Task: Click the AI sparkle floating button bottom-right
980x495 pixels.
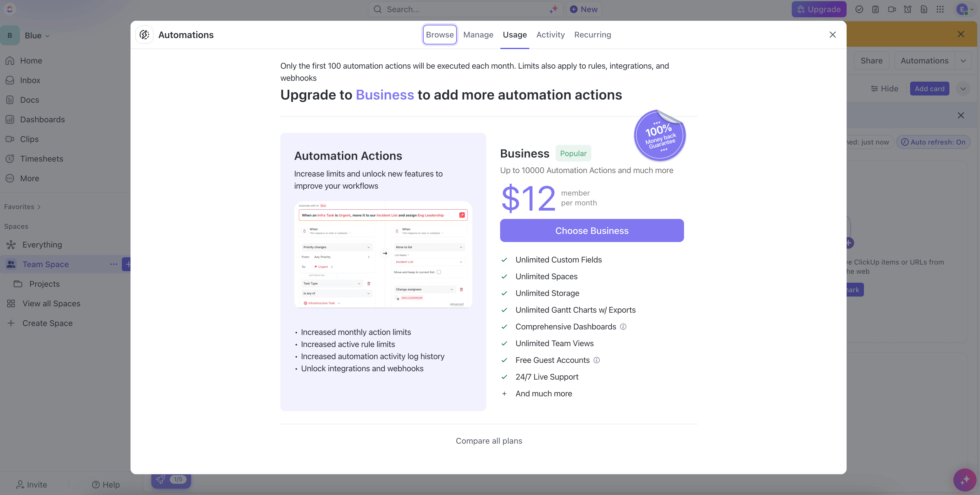Action: click(x=965, y=480)
